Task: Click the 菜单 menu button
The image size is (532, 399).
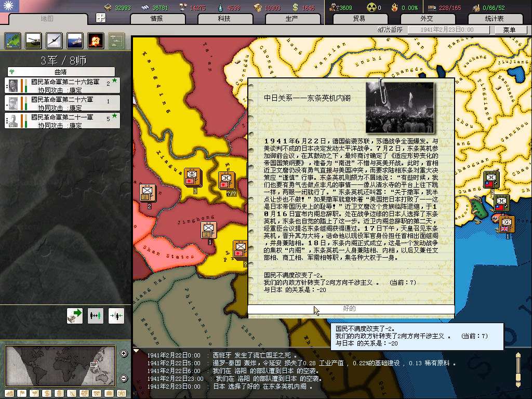Action: 510,30
